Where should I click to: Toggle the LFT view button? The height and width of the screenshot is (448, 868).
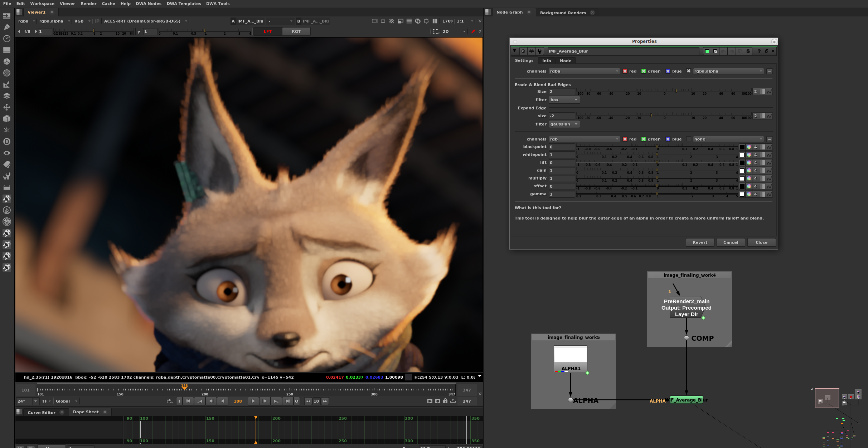[x=268, y=31]
